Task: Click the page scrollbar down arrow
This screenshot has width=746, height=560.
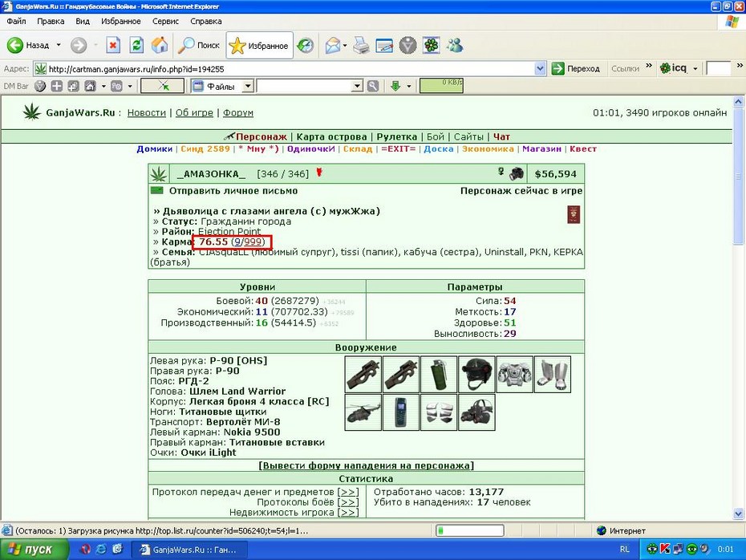Action: coord(739,513)
